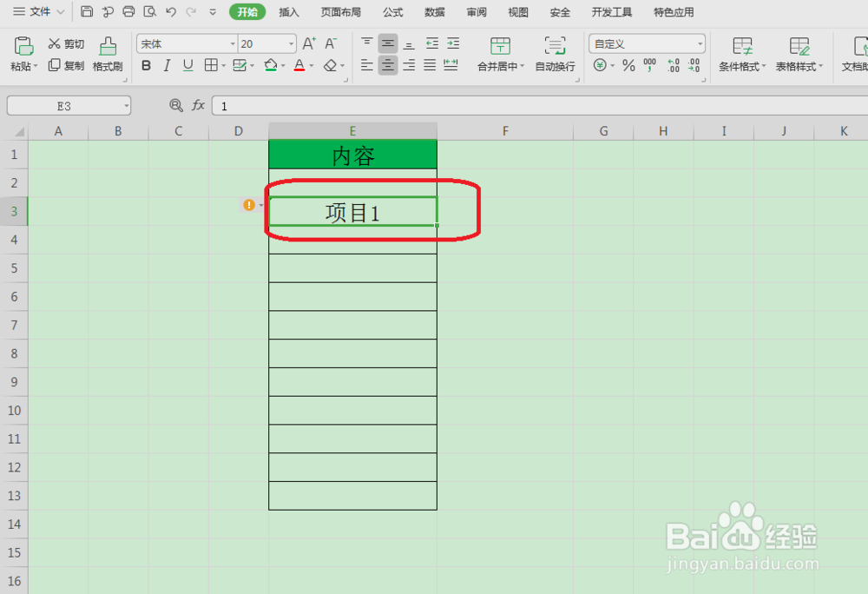
Task: Toggle top vertical alignment
Action: 366,43
